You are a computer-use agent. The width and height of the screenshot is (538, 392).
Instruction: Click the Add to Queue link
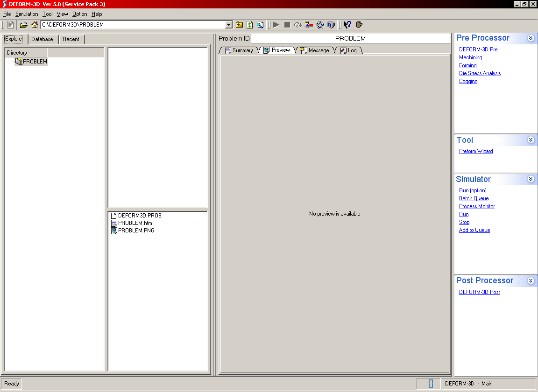click(474, 230)
